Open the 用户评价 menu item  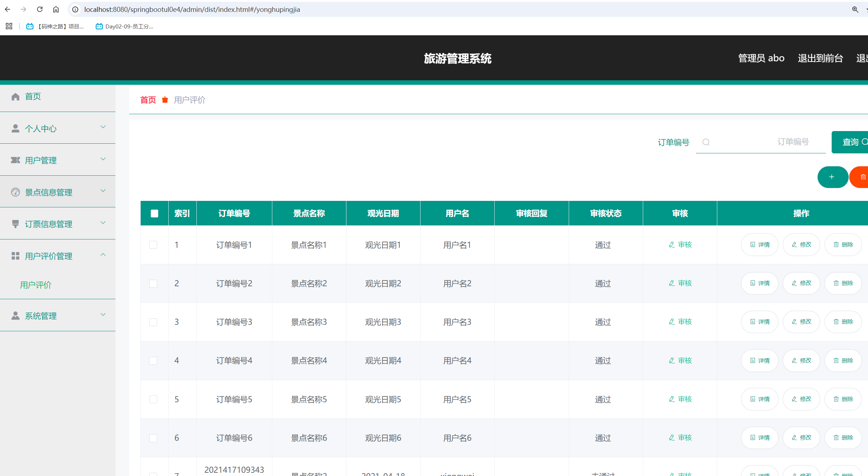[36, 285]
